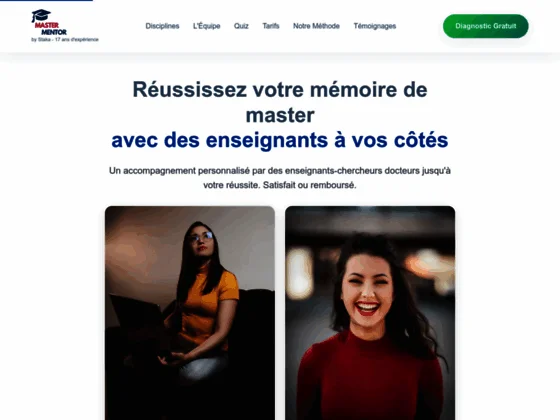This screenshot has width=560, height=420.
Task: Click the 'by Staka - 17 ans d'expérience' tagline
Action: coord(65,40)
